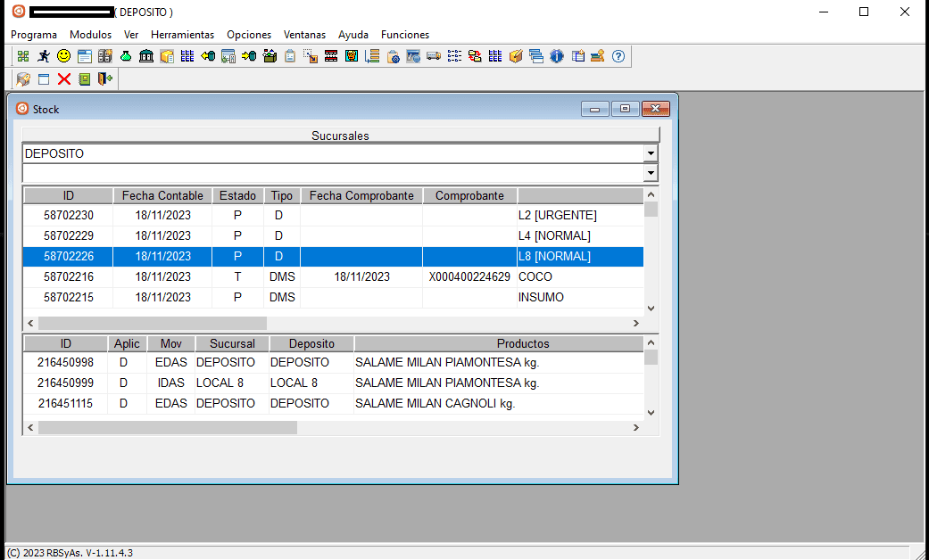Click the delivery truck toolbar icon
This screenshot has width=929, height=560.
pyautogui.click(x=434, y=56)
